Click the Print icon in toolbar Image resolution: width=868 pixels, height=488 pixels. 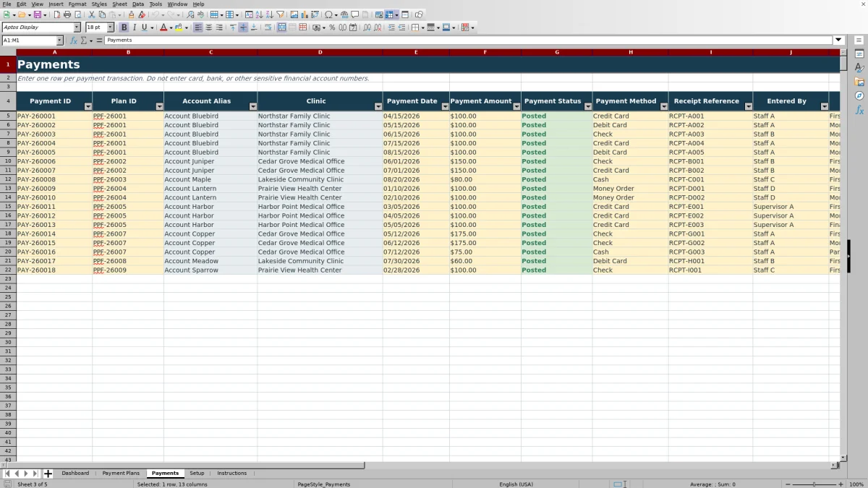67,14
